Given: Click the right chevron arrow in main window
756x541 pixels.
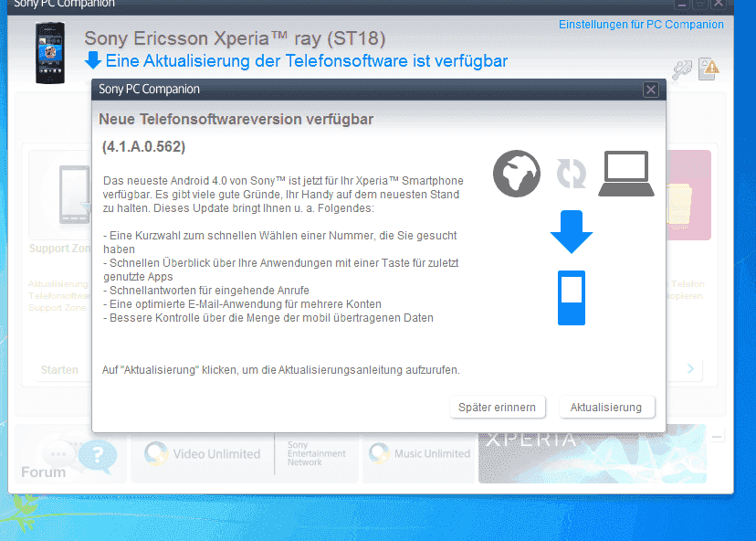Looking at the screenshot, I should pyautogui.click(x=690, y=368).
